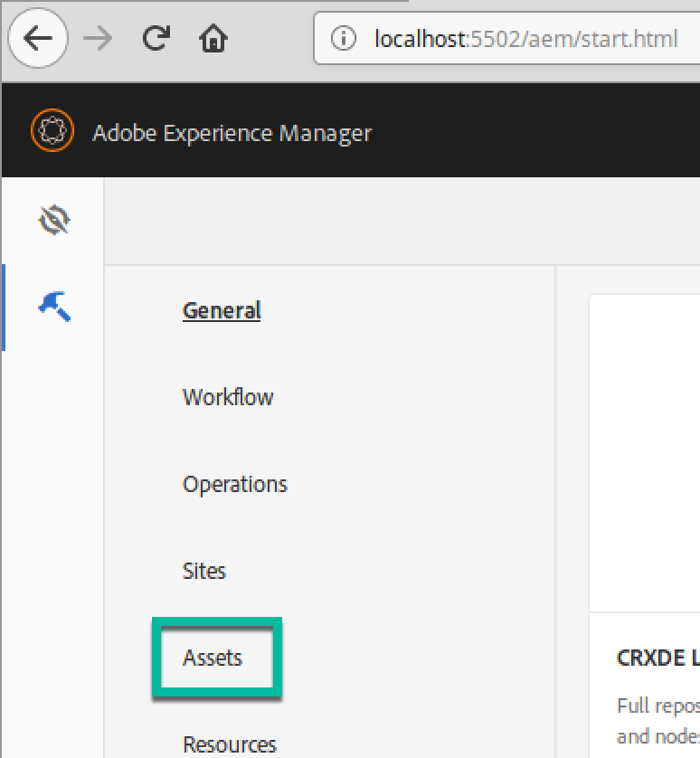
Task: Click the CRXDE Lite card preview area
Action: pos(645,452)
